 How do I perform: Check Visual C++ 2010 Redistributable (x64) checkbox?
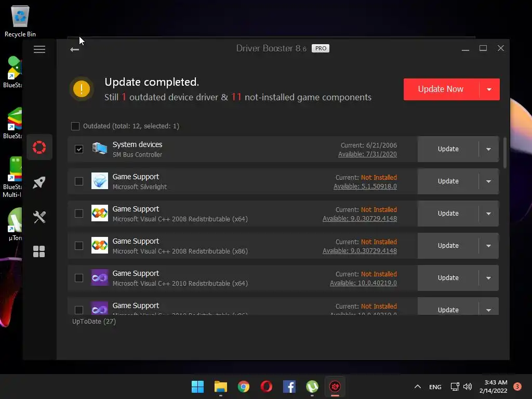tap(79, 278)
